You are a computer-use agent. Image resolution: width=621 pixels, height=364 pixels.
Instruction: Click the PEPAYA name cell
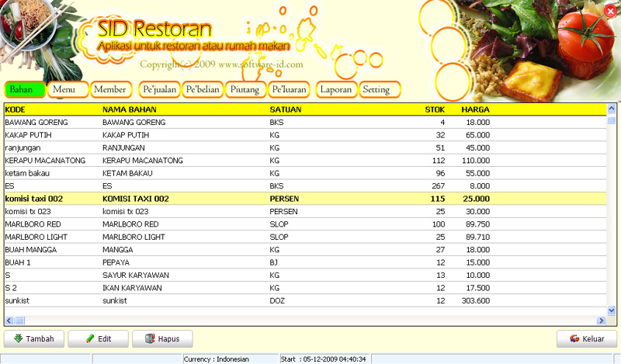click(x=116, y=262)
